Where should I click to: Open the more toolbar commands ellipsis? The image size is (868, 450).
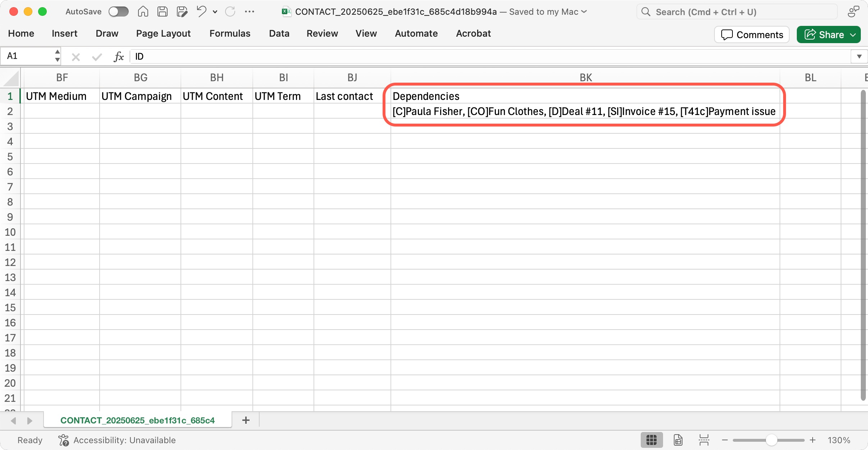250,11
